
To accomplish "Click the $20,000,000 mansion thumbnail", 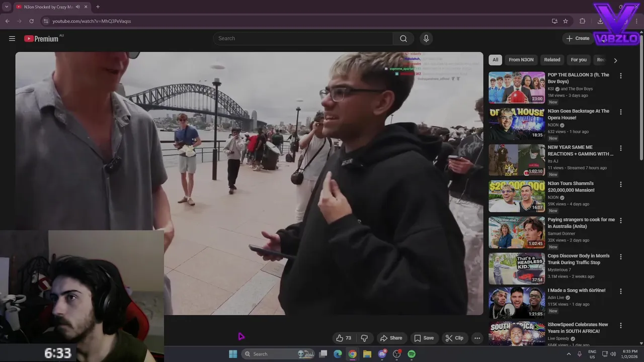I will coord(517,196).
